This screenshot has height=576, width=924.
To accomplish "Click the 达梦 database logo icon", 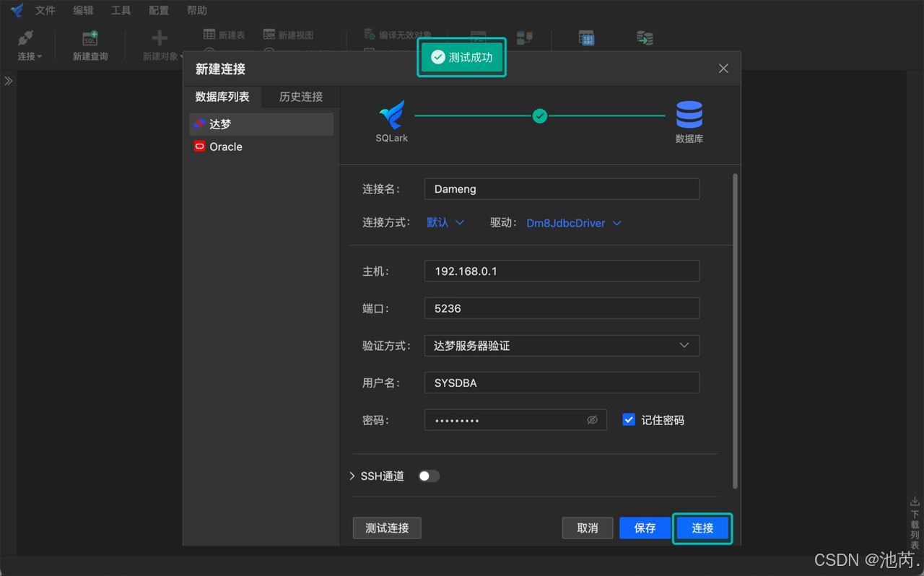I will [200, 124].
